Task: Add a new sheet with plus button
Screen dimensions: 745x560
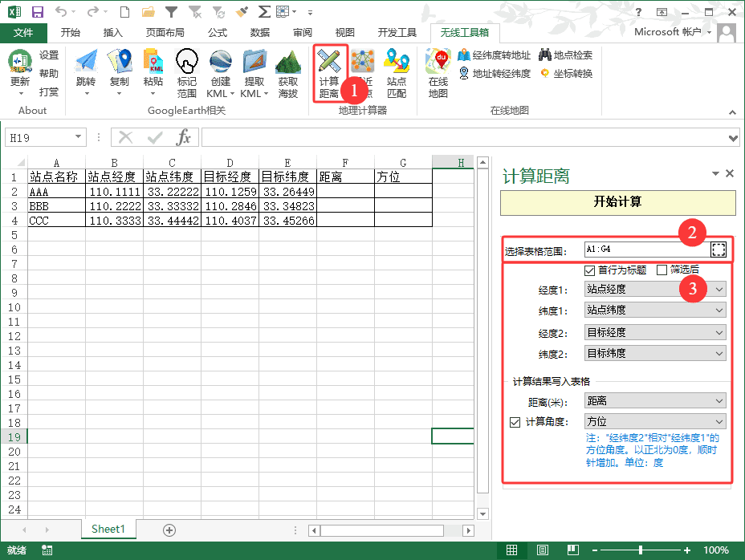Action: point(169,530)
